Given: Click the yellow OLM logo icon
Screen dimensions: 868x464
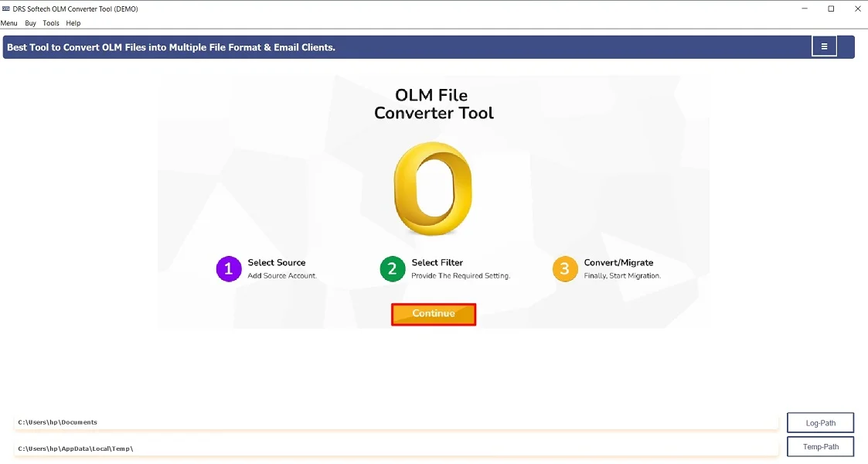Looking at the screenshot, I should click(433, 188).
